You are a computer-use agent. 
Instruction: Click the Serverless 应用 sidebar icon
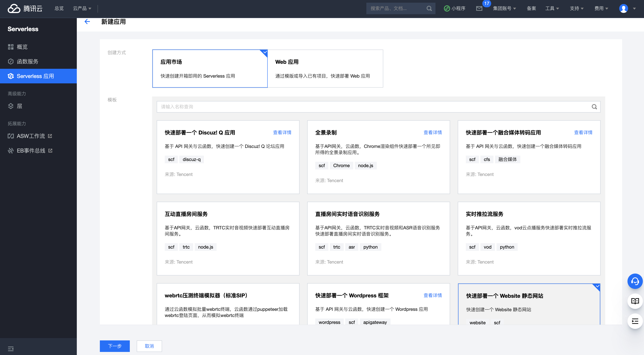tap(11, 76)
